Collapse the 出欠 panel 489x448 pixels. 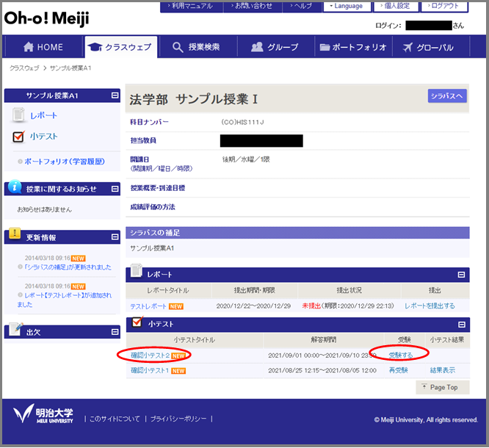pos(115,332)
